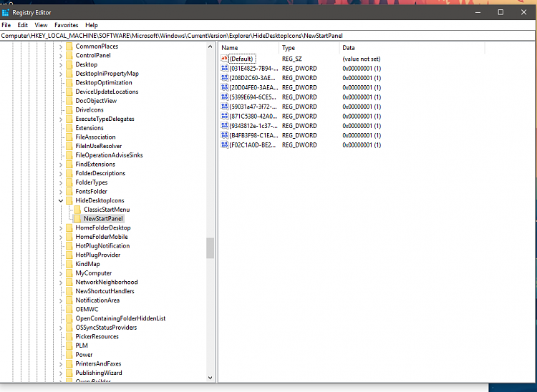This screenshot has width=537, height=392.
Task: Click the folder icon of Power key
Action: (69, 354)
